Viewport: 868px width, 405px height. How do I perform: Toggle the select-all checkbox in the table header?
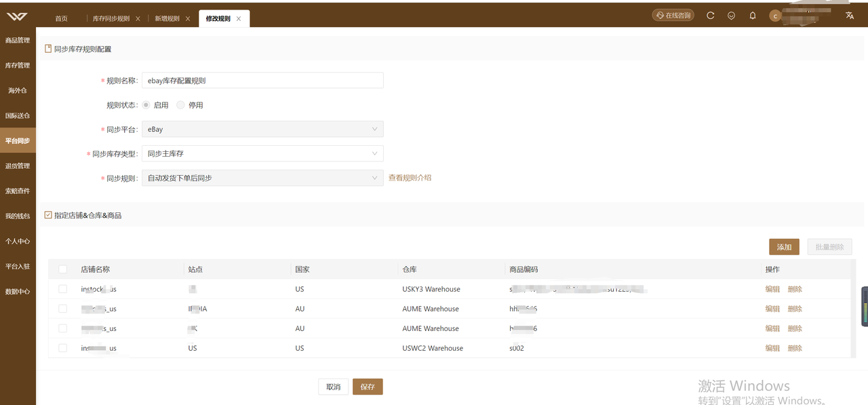coord(62,269)
